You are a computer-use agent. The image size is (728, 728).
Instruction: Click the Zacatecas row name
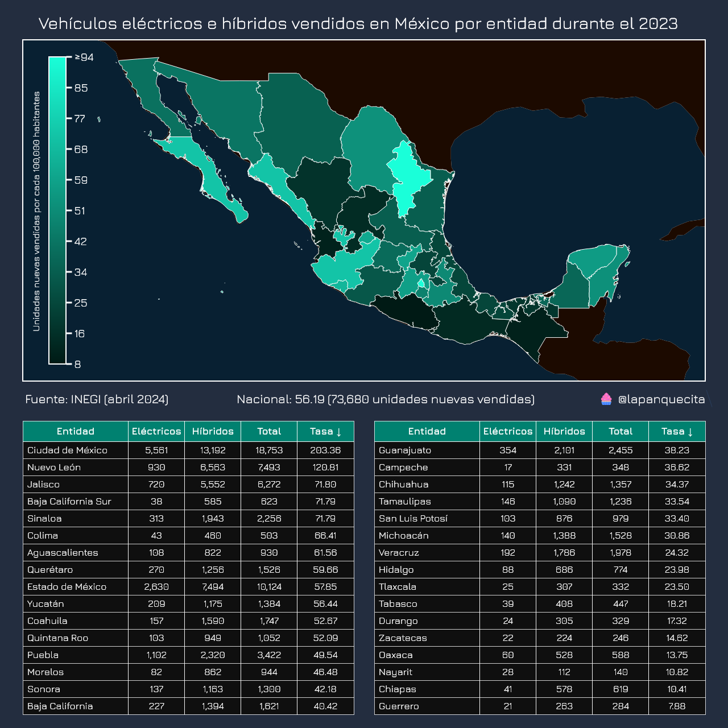click(x=403, y=638)
